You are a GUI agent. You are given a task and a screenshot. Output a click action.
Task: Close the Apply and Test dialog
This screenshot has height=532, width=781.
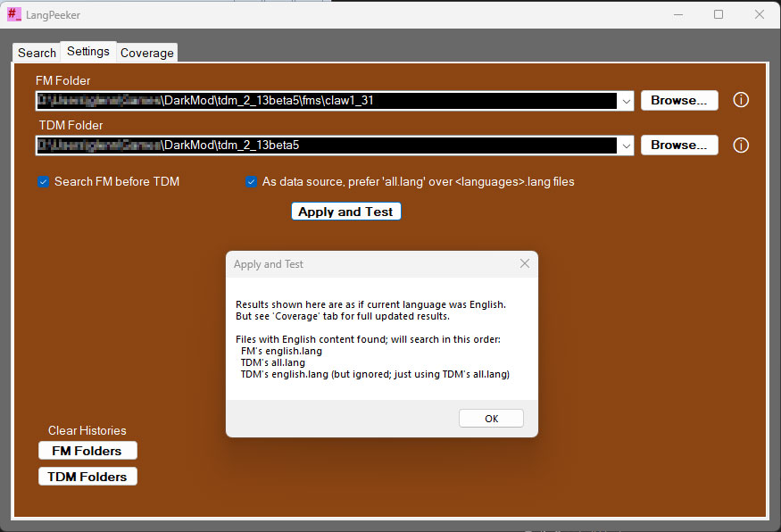524,263
